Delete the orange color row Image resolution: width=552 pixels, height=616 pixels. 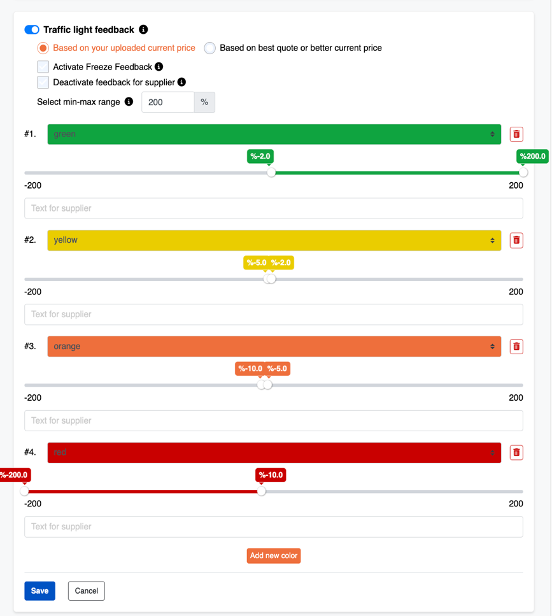click(x=516, y=346)
